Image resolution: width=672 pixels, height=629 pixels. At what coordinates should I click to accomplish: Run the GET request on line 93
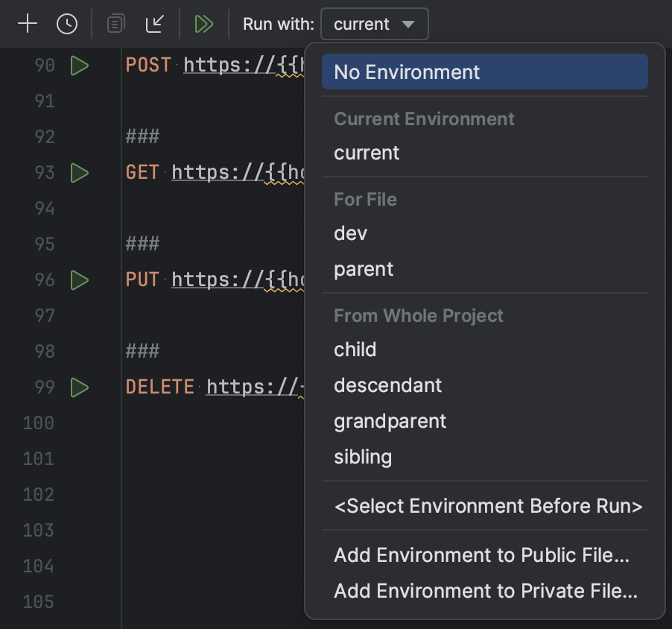pos(80,173)
